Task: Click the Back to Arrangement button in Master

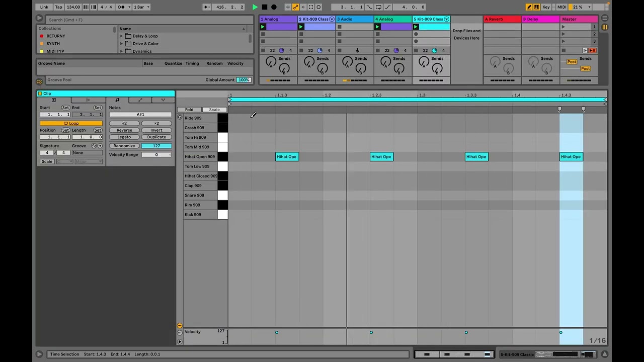Action: point(593,50)
